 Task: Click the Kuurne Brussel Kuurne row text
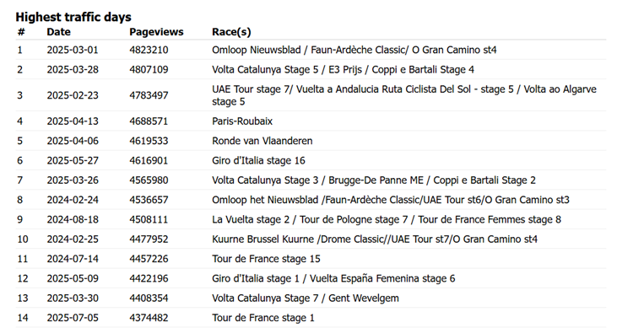375,239
